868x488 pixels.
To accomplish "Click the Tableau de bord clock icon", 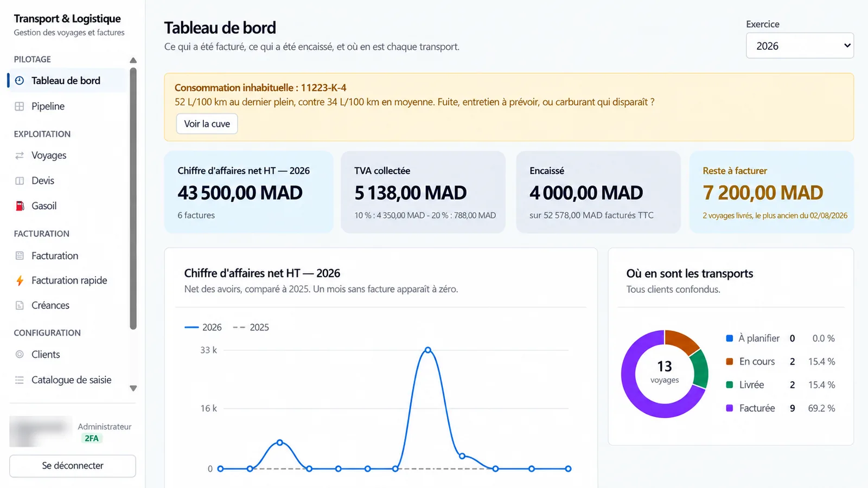I will click(20, 81).
